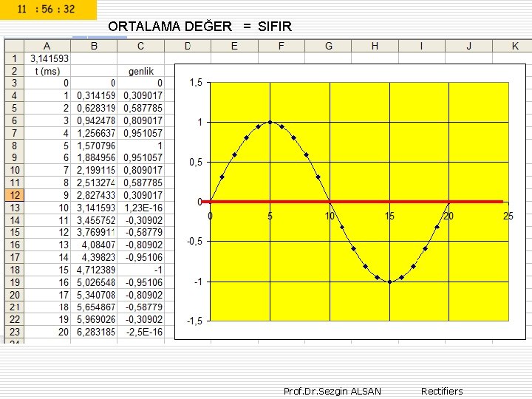Click the yellow chart plot area
The image size is (532, 399).
(x=359, y=202)
